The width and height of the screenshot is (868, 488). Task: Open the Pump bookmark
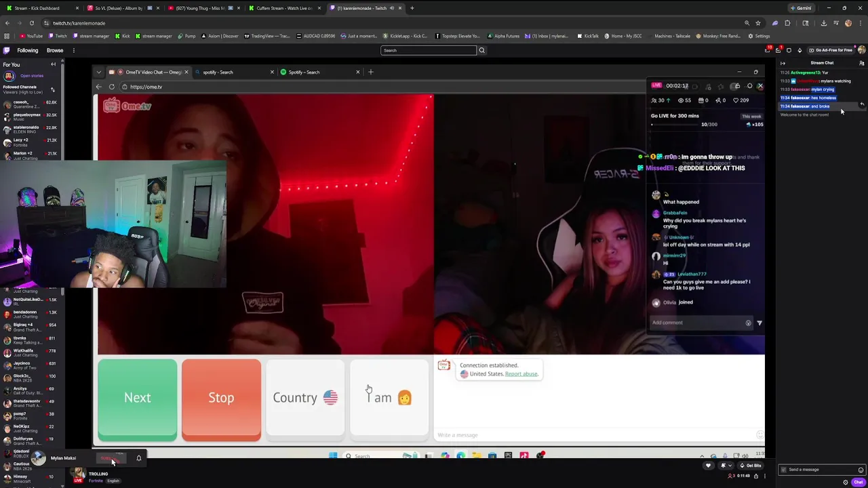pyautogui.click(x=186, y=36)
